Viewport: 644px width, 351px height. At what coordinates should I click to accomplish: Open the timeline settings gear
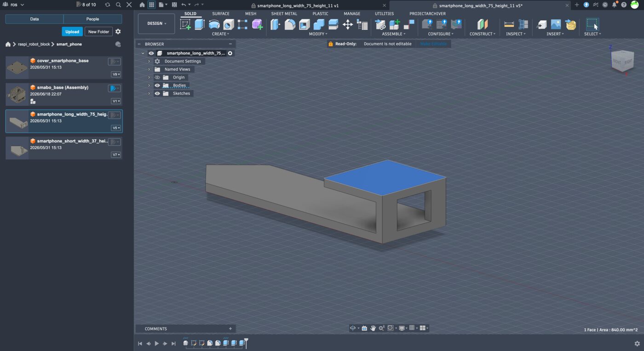[637, 344]
